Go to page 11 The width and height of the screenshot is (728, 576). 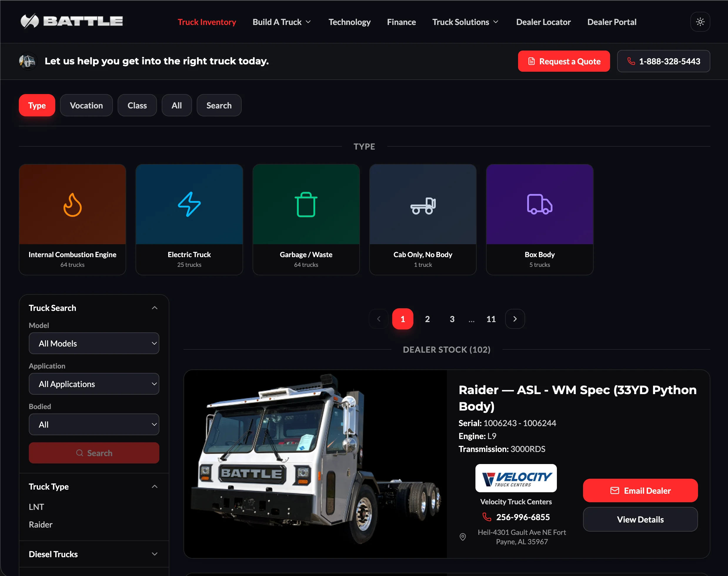(x=491, y=319)
